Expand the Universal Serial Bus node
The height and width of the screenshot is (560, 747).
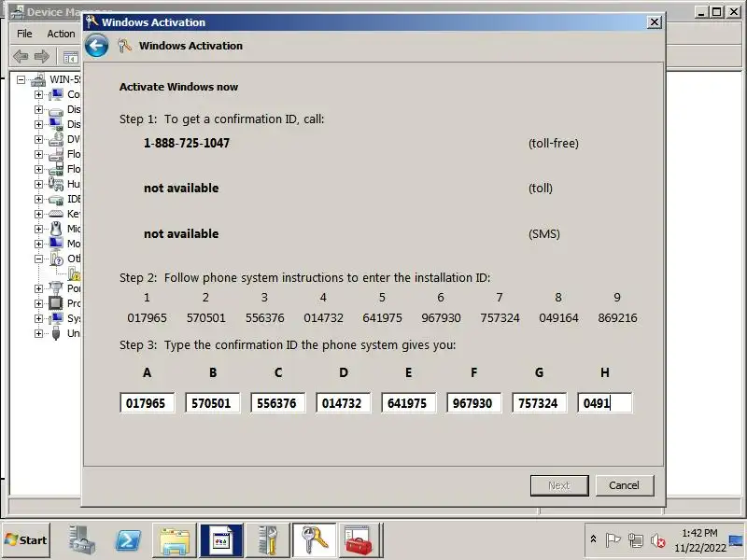[38, 333]
